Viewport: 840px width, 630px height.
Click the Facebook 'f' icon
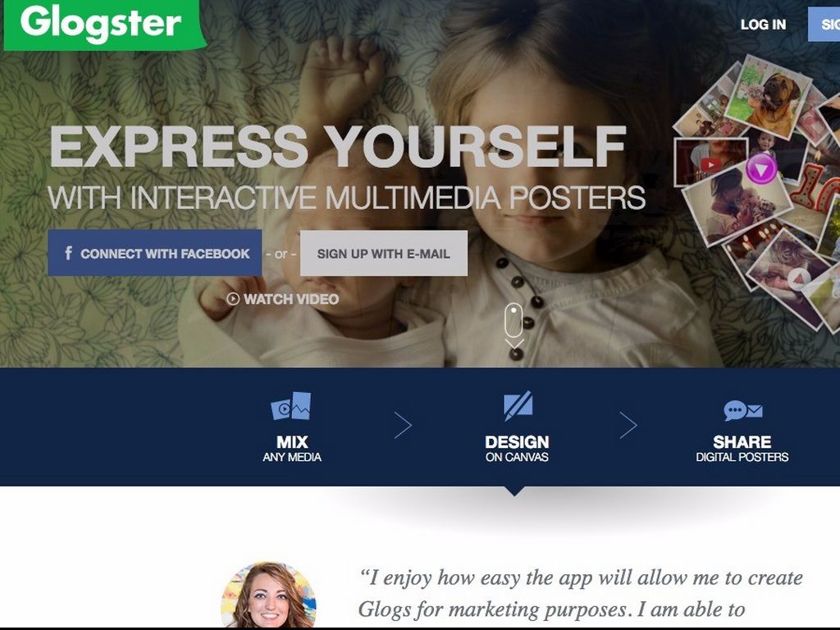coord(69,253)
